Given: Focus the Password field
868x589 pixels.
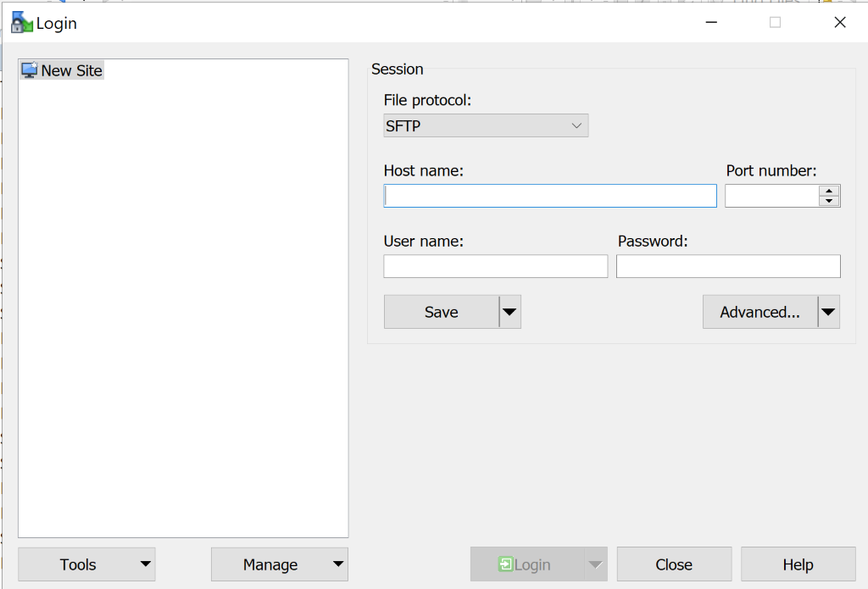Looking at the screenshot, I should [x=728, y=266].
